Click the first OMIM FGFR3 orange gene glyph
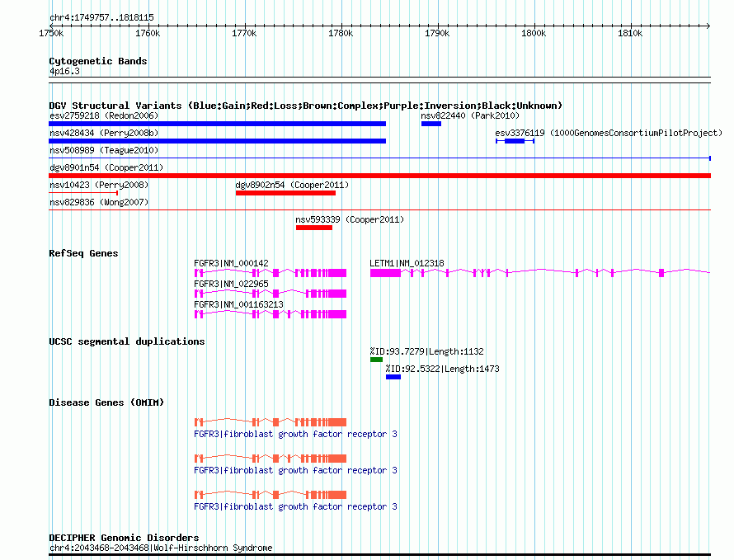Viewport: 734px width, 560px height. pyautogui.click(x=271, y=422)
